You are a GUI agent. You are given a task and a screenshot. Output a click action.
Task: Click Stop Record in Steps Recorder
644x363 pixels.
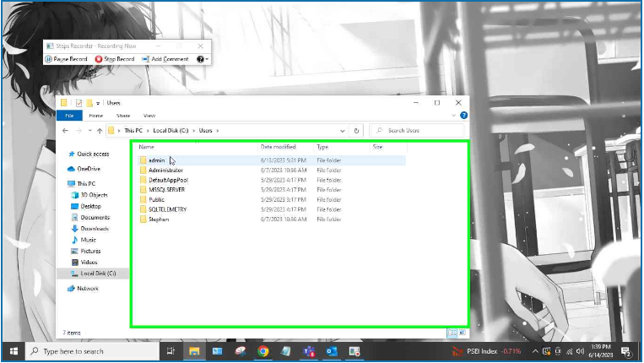point(115,59)
